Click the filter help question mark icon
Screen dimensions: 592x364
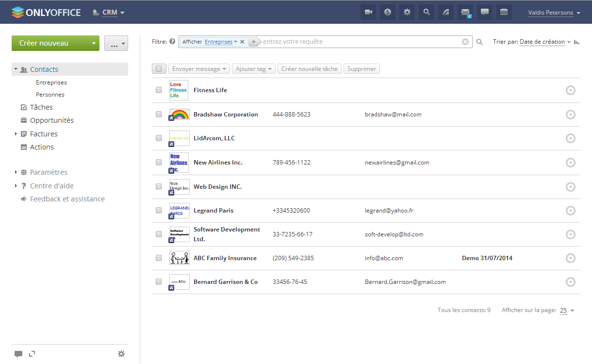172,42
